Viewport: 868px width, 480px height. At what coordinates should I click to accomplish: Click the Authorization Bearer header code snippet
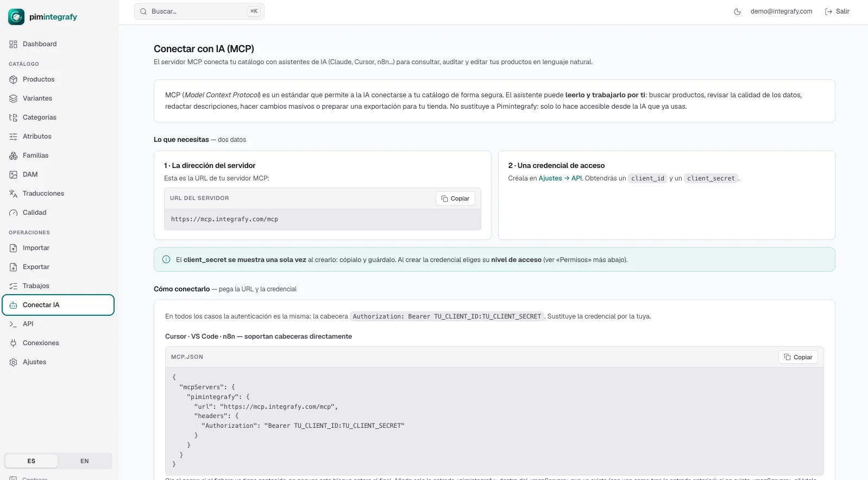point(447,316)
